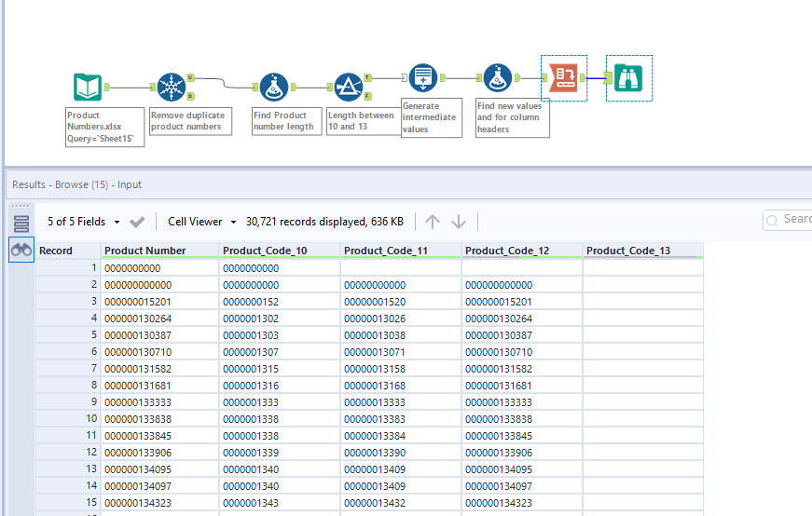Select the annotation 'Generate intermediate values'
This screenshot has width=812, height=516.
pyautogui.click(x=432, y=117)
